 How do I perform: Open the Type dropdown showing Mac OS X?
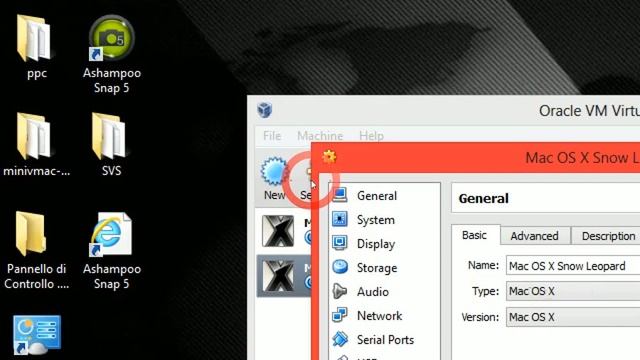click(573, 291)
